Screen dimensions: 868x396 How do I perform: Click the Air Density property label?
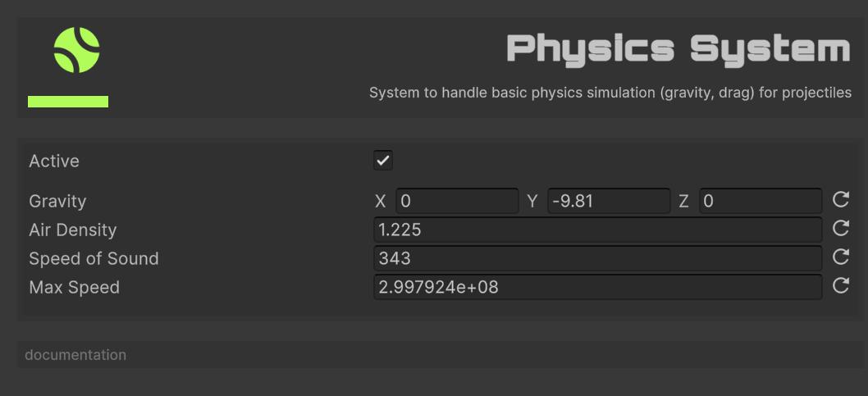(72, 230)
